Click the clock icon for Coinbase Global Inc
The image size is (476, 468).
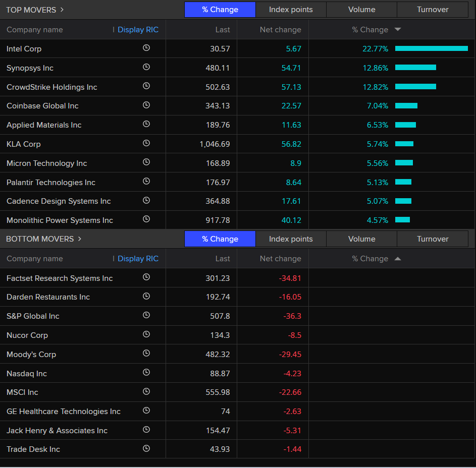(146, 105)
